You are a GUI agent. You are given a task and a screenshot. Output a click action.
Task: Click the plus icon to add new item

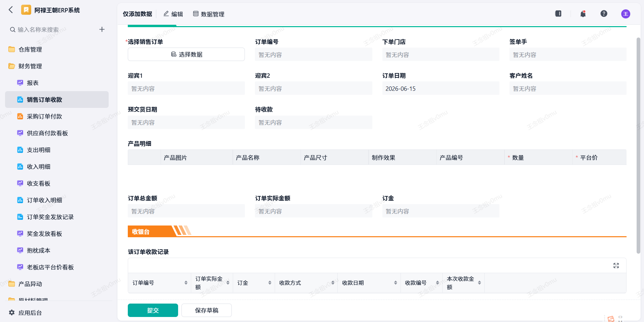click(x=102, y=29)
